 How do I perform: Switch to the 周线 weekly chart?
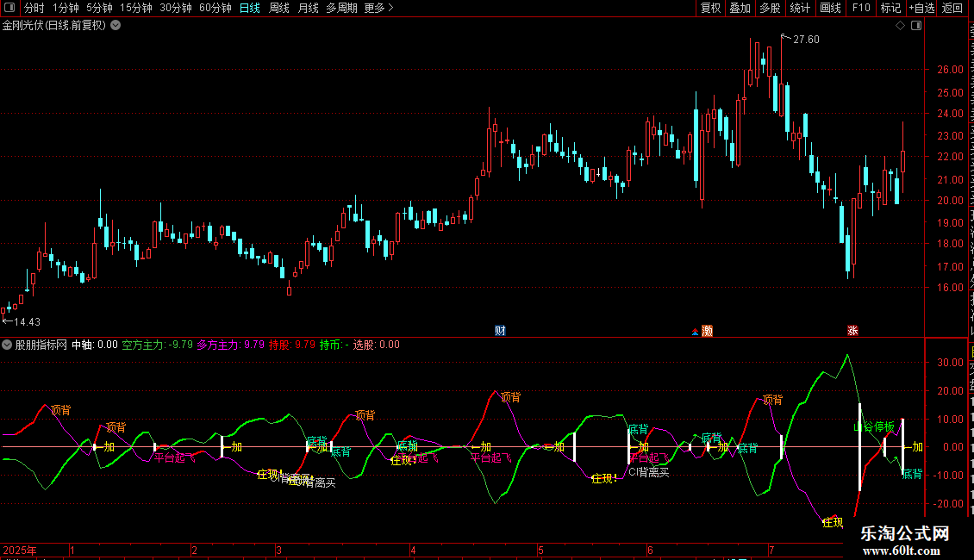tap(279, 8)
